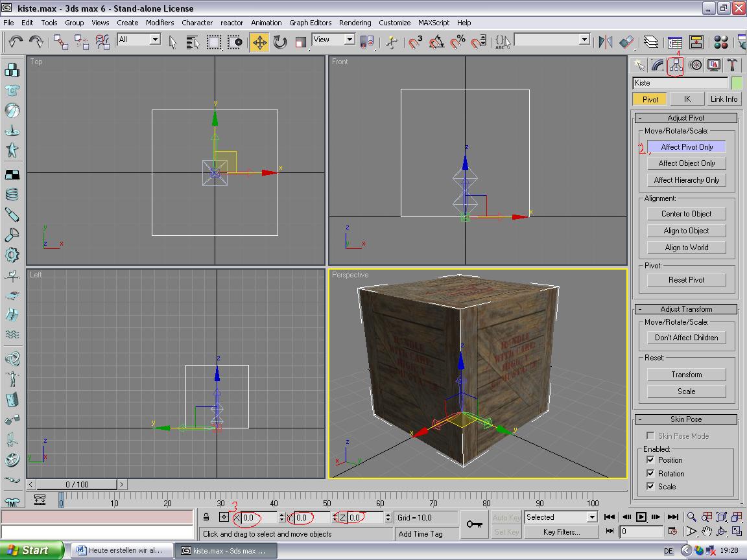This screenshot has height=560, width=747.
Task: Open the All selection filter dropdown
Action: (156, 40)
